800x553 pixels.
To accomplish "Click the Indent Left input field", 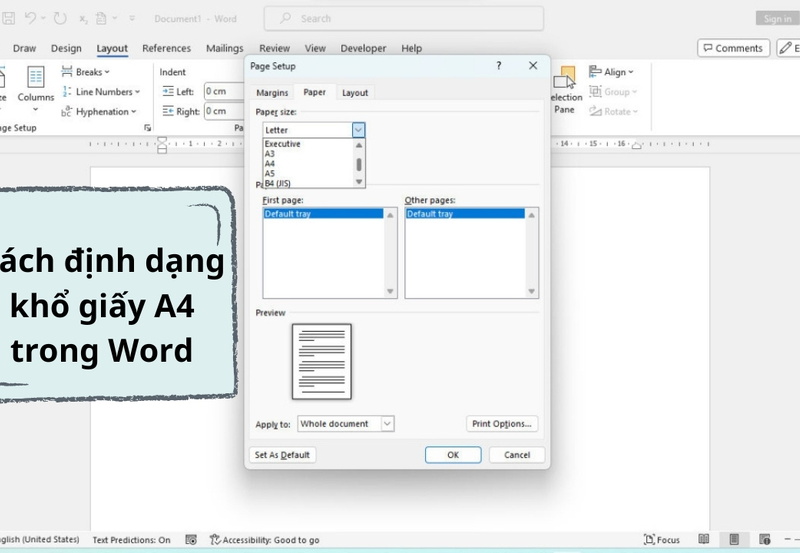I will pyautogui.click(x=224, y=91).
